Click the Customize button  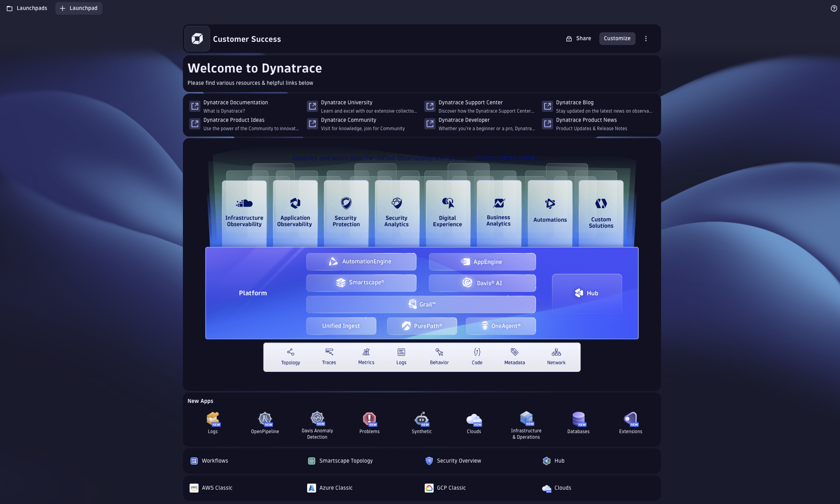click(x=617, y=38)
